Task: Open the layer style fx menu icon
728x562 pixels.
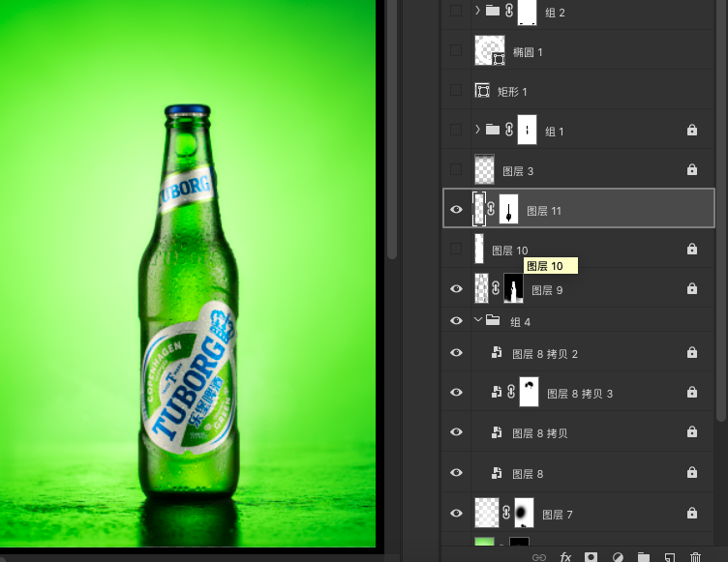Action: (565, 556)
